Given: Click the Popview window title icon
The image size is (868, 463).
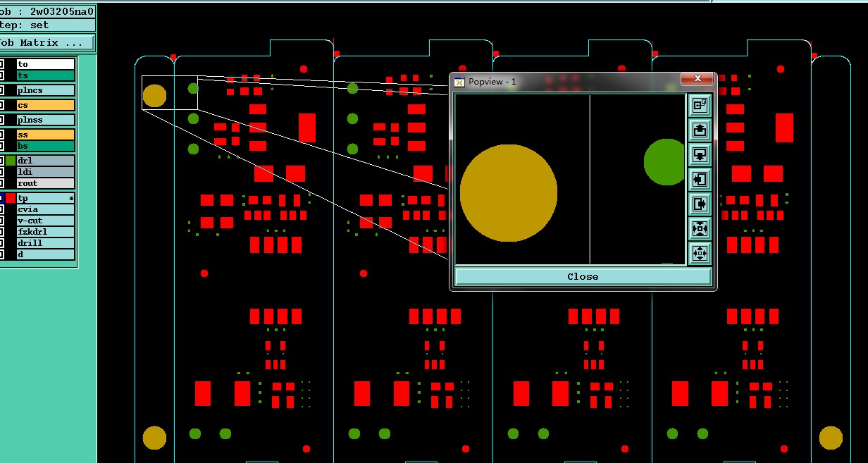Looking at the screenshot, I should [x=459, y=82].
